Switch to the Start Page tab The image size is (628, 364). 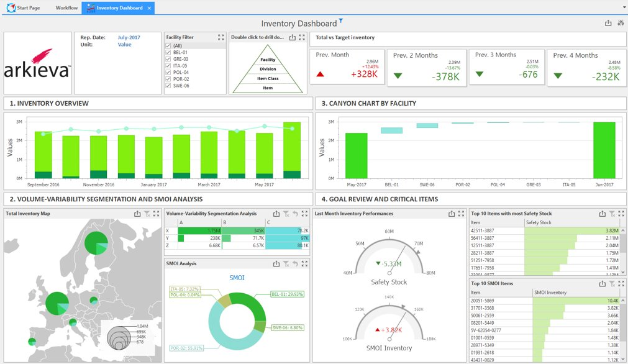tap(25, 8)
